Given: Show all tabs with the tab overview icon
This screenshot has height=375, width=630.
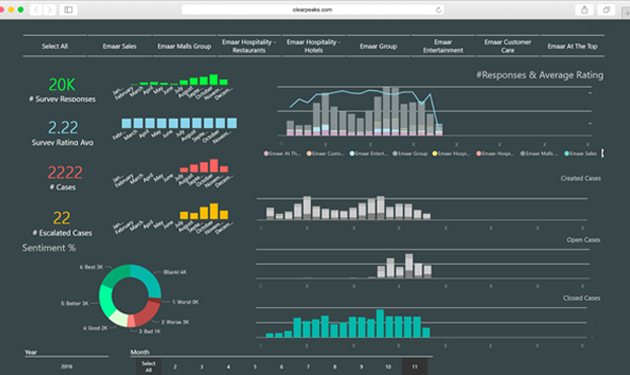Looking at the screenshot, I should 606,10.
